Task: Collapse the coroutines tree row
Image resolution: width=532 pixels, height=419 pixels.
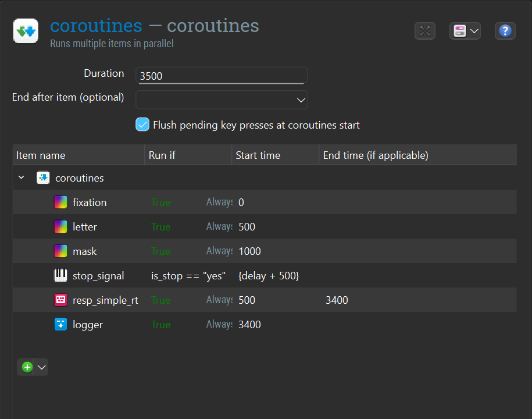Action: (x=22, y=177)
